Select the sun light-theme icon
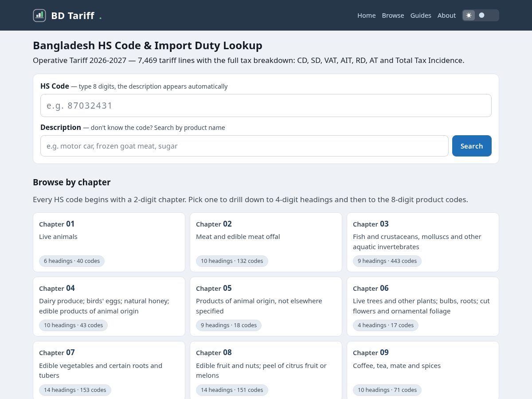The height and width of the screenshot is (399, 532). click(x=469, y=15)
